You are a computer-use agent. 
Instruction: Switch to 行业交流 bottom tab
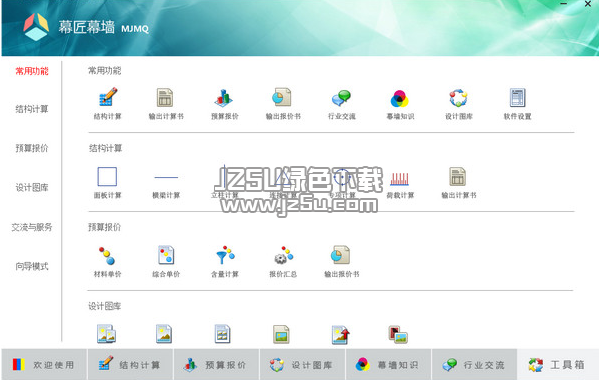(x=474, y=364)
